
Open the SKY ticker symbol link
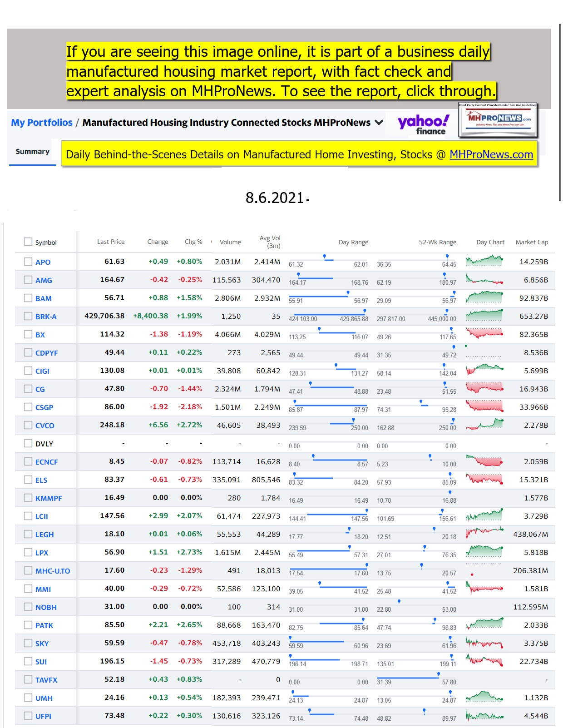click(42, 644)
